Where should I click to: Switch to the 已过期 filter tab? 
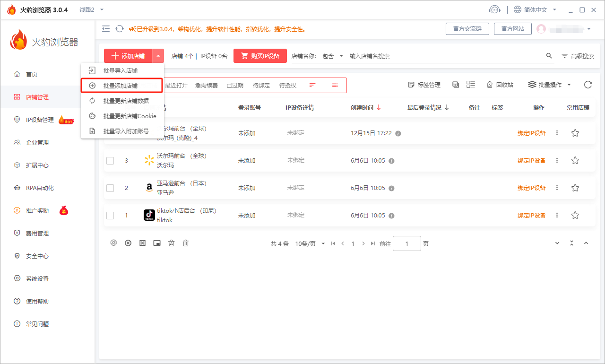[x=234, y=85]
